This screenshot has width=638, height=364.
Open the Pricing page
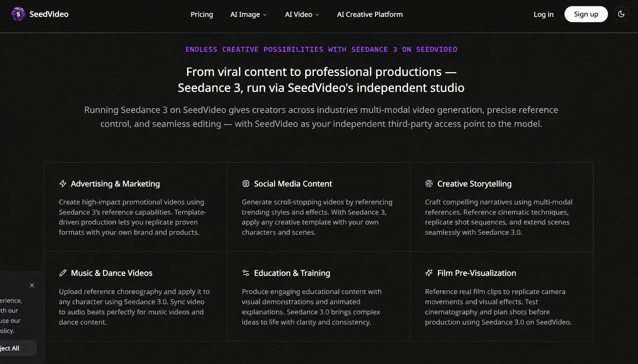pos(202,14)
